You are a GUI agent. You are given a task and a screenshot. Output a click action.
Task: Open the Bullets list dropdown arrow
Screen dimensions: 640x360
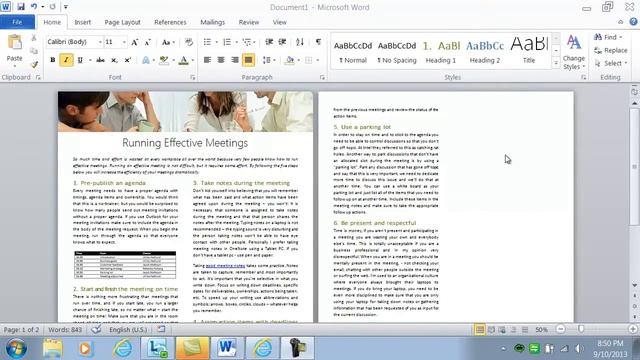click(216, 42)
